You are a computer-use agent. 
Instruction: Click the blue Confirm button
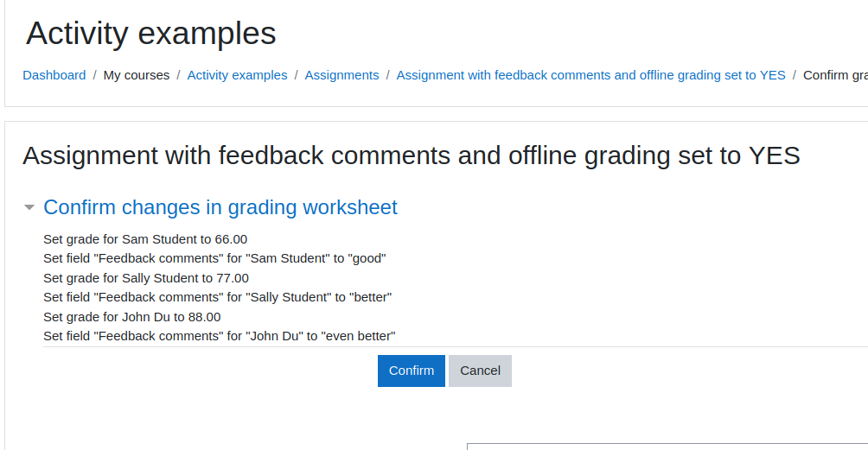click(412, 371)
